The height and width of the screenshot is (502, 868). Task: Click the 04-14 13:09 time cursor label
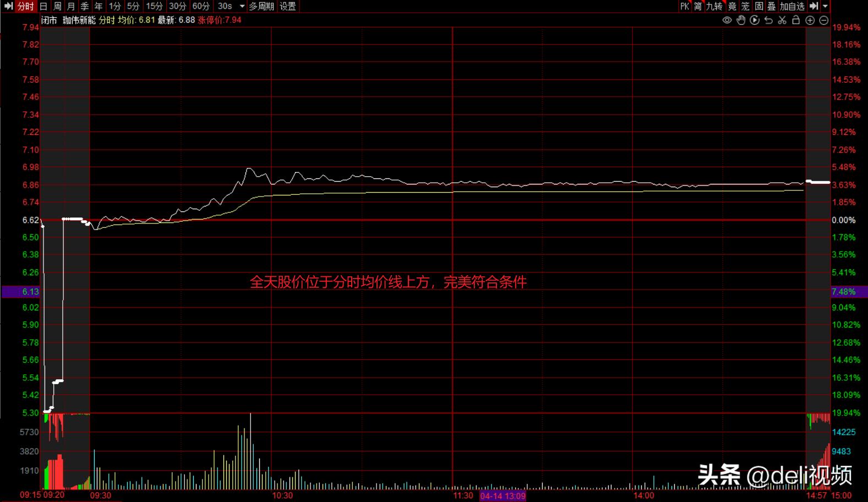[503, 496]
